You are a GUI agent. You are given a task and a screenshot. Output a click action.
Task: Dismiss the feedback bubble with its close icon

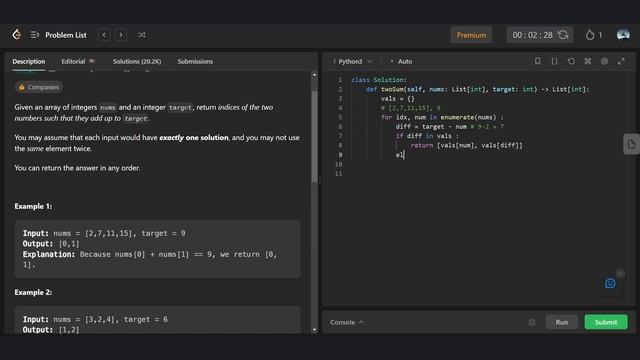tap(620, 273)
